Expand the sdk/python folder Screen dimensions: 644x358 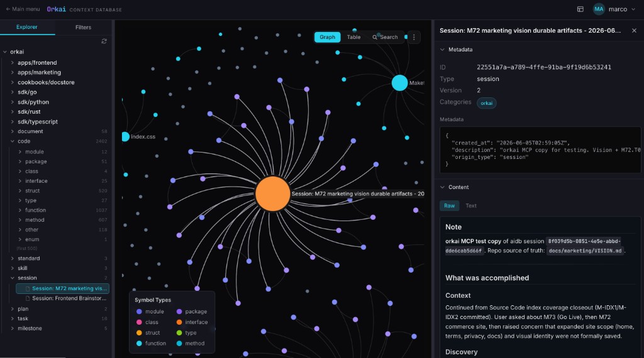[13, 102]
